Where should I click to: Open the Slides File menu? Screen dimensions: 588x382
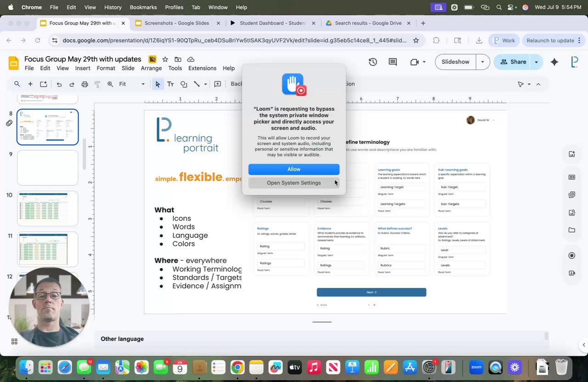click(29, 68)
